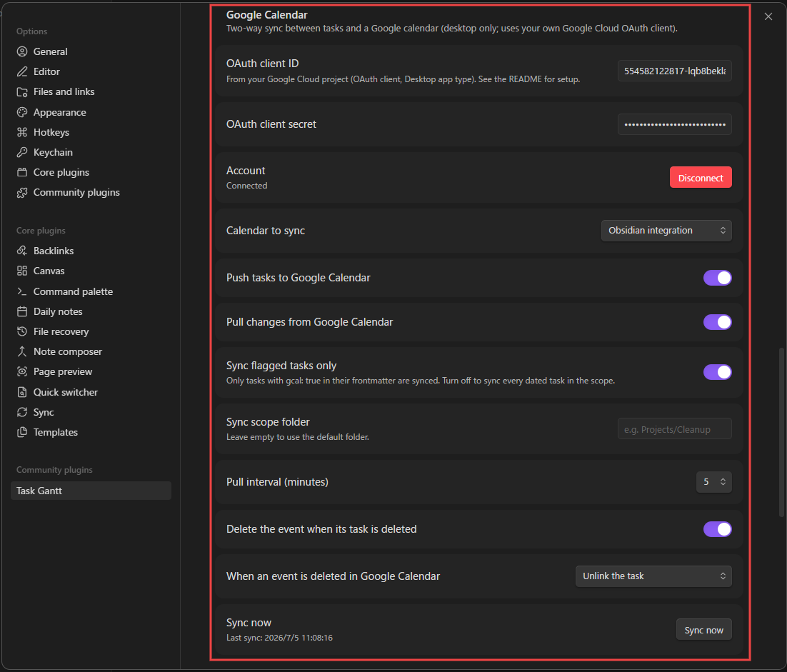Click the Command palette prompt icon
Viewport: 787px width, 672px height.
[22, 291]
